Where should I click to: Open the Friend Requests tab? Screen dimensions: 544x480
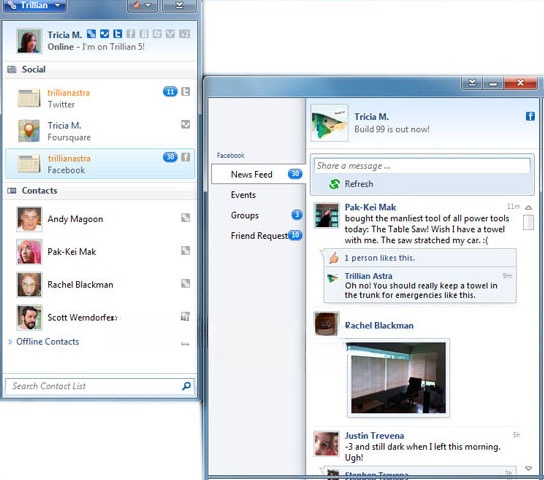coord(259,236)
